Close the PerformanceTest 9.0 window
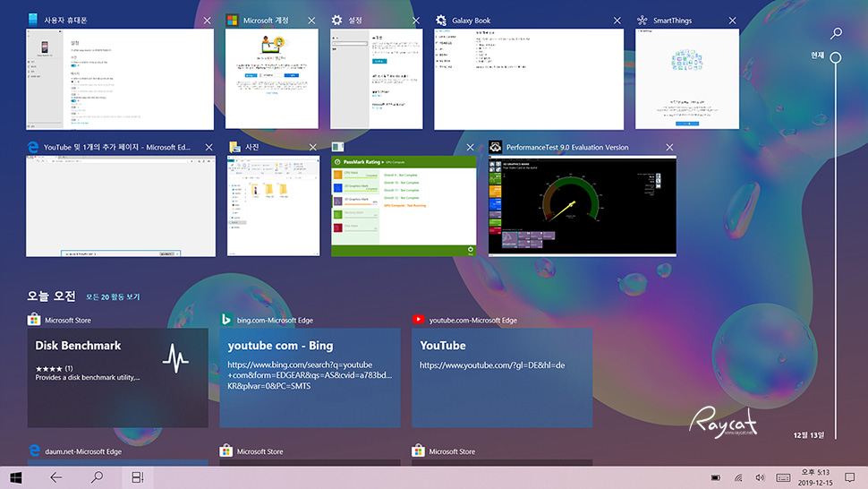This screenshot has height=489, width=868. tap(669, 147)
